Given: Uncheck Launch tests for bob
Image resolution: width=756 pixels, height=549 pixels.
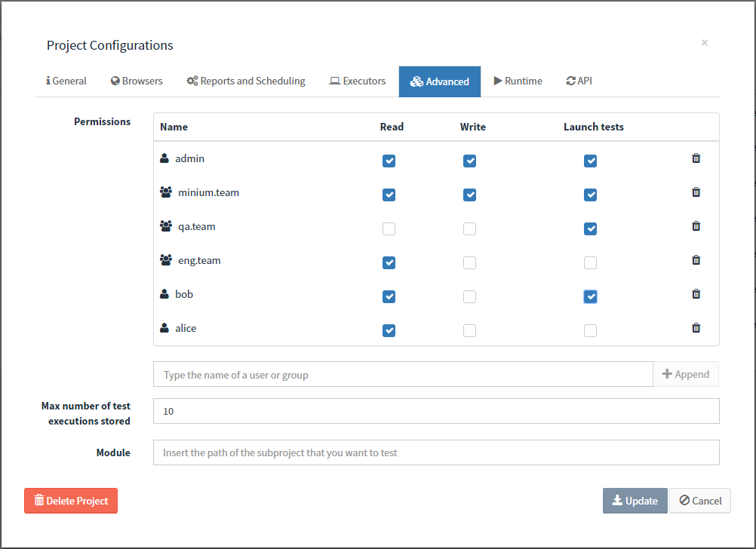Looking at the screenshot, I should click(590, 296).
